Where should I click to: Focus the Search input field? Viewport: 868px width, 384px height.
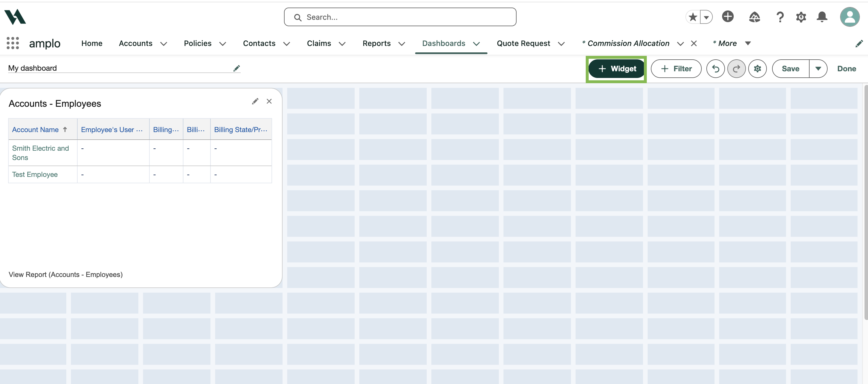[x=400, y=17]
